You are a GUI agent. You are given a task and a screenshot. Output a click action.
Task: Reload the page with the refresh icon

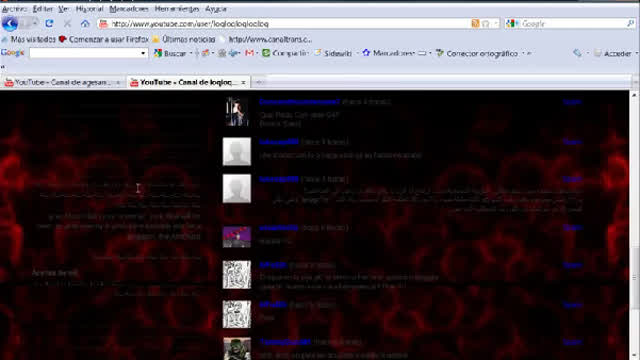tap(49, 24)
